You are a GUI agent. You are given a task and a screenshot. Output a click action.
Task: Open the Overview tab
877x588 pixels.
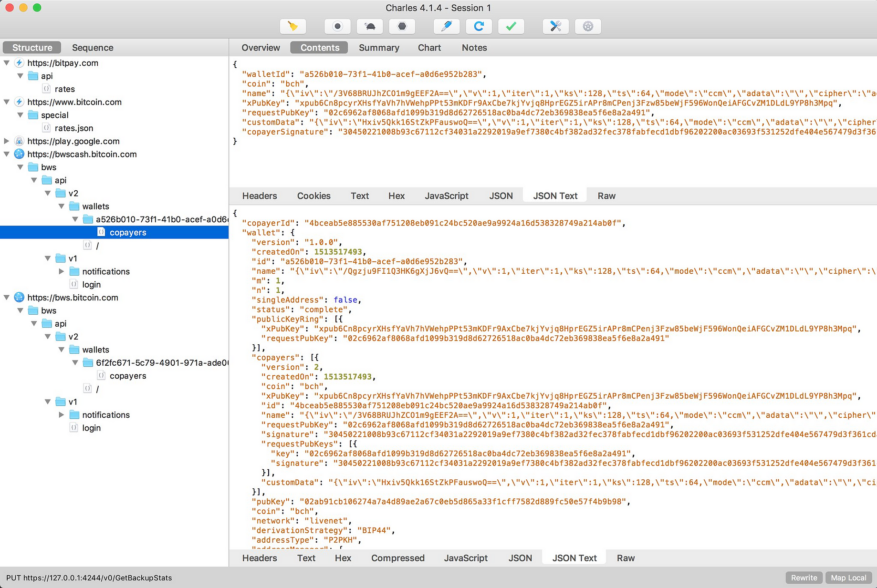261,48
